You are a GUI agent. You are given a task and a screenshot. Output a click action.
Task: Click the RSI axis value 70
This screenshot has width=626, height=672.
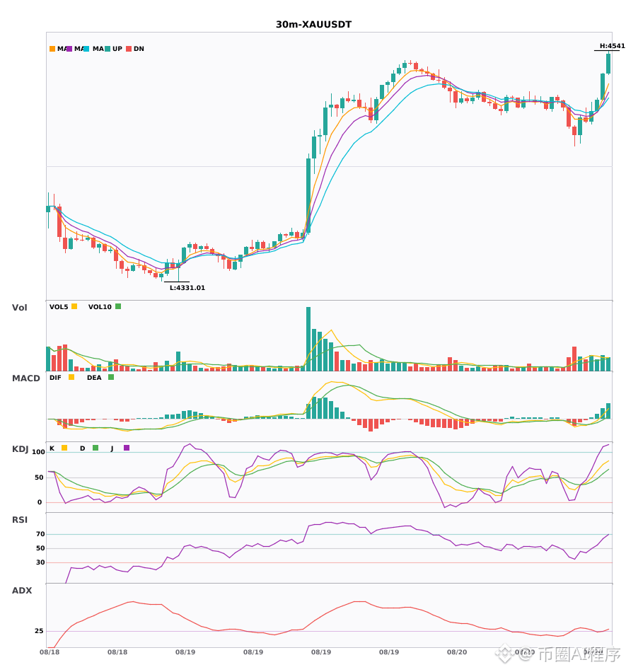[x=40, y=534]
